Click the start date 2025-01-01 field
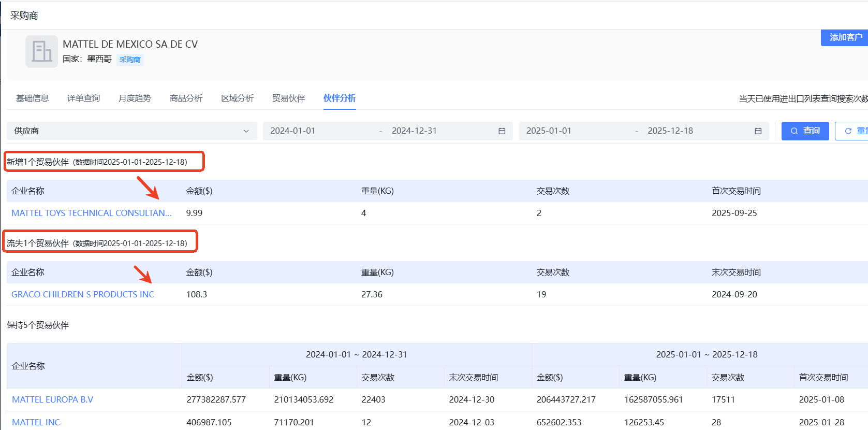 pos(549,131)
